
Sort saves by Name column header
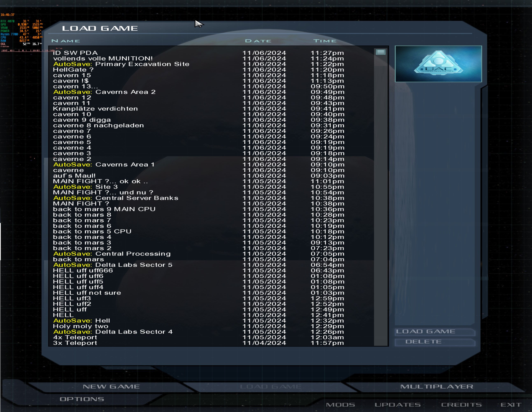click(65, 41)
